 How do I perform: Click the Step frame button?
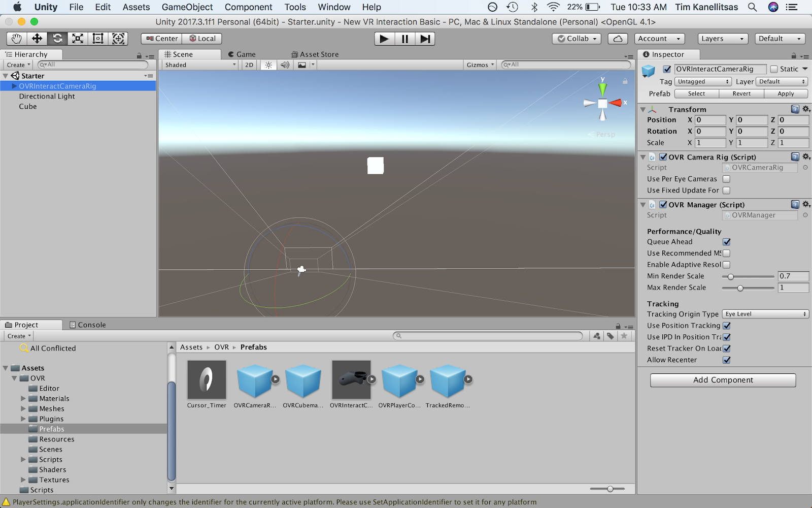425,39
